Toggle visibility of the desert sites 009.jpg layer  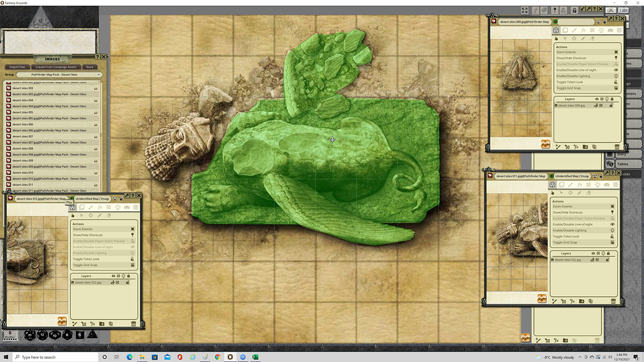click(x=596, y=106)
